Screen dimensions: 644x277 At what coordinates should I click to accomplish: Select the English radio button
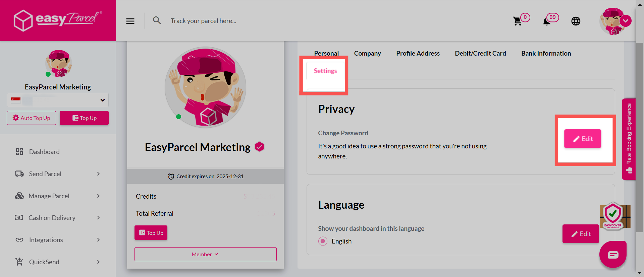[323, 241]
